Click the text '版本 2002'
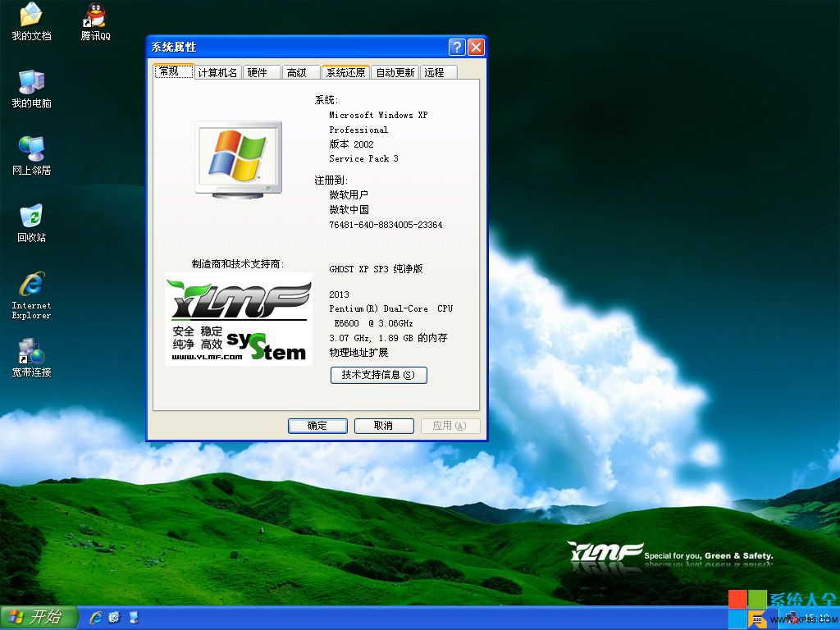 351,144
